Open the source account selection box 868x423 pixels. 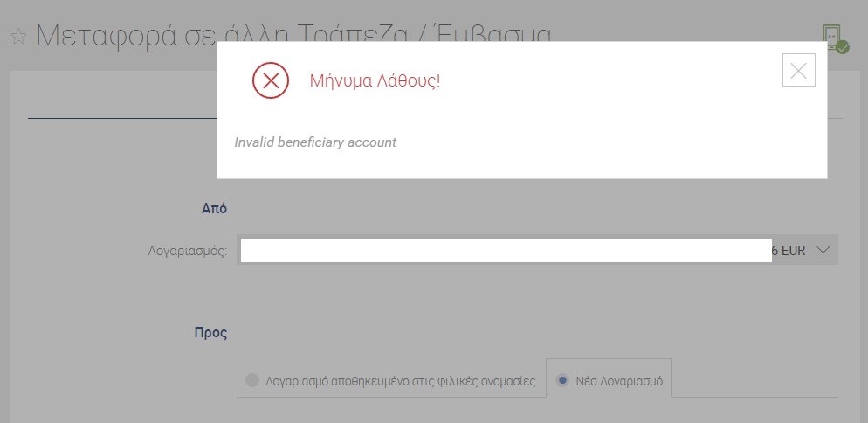pyautogui.click(x=537, y=250)
